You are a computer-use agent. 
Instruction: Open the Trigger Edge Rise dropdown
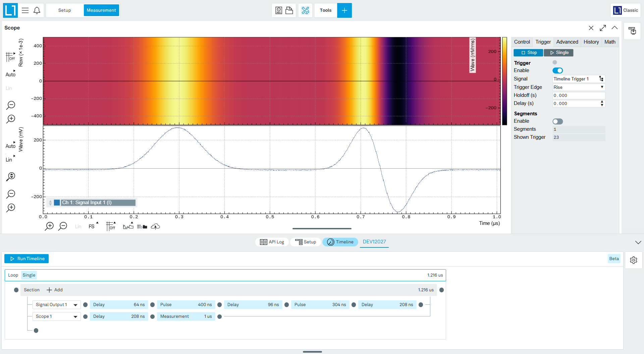[x=579, y=87]
